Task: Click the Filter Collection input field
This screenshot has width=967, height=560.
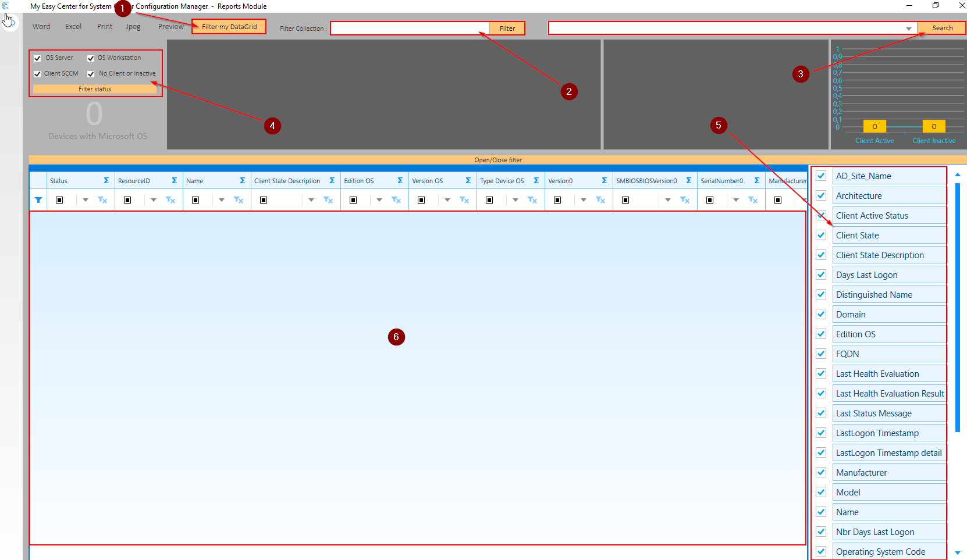Action: point(410,28)
